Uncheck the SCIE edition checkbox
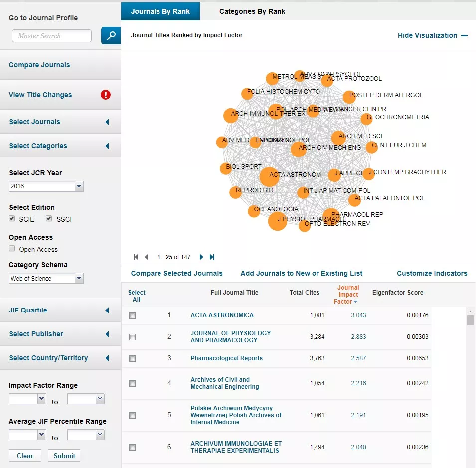The width and height of the screenshot is (476, 468). click(x=12, y=219)
